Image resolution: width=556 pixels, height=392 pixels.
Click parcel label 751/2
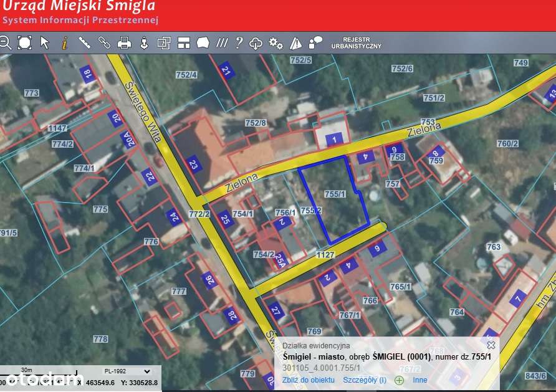(434, 97)
